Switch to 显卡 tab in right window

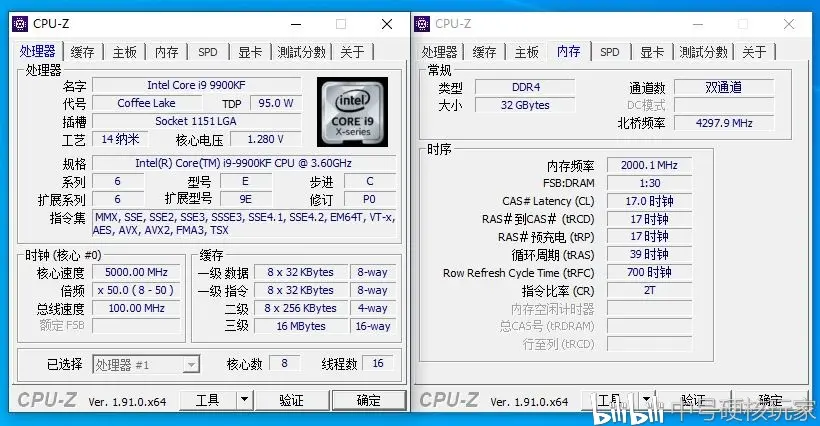(x=652, y=52)
